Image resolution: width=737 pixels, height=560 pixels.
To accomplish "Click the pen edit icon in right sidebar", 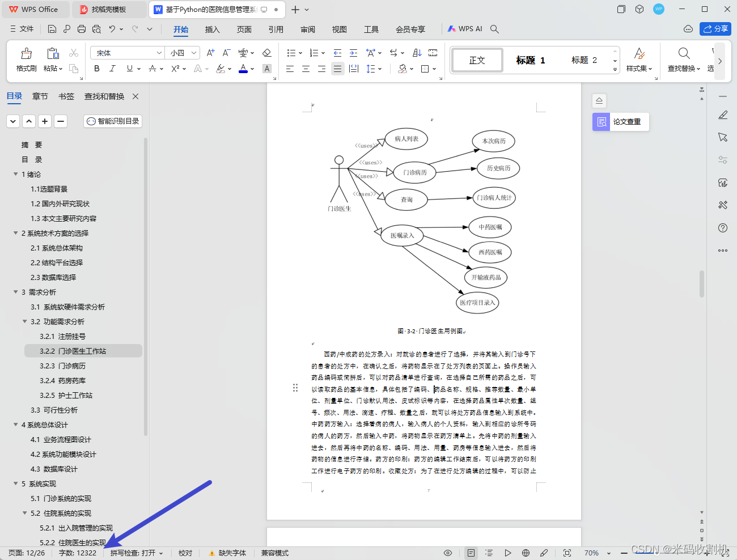I will click(723, 115).
